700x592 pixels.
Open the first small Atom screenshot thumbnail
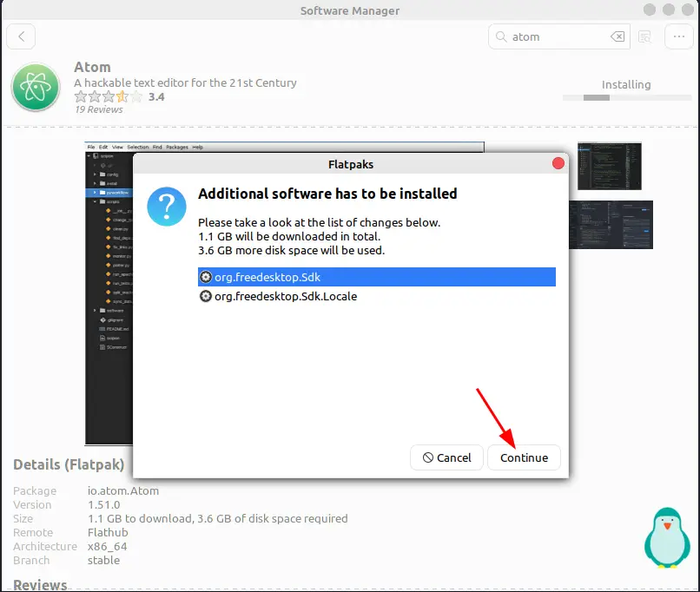pyautogui.click(x=610, y=166)
